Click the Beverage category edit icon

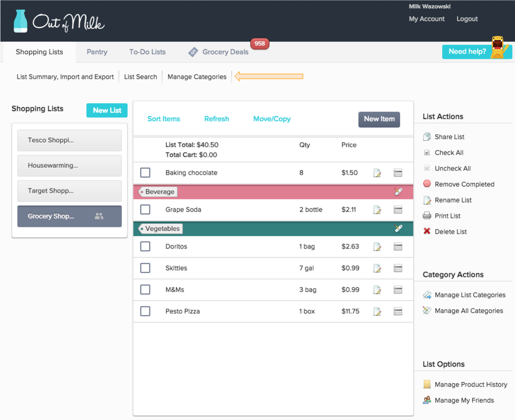(398, 192)
